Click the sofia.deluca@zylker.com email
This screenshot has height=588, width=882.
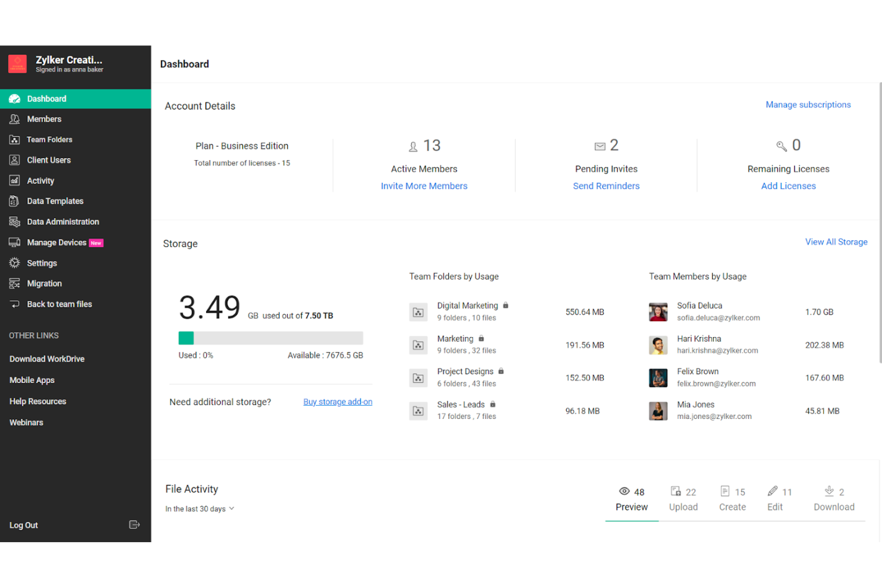tap(718, 318)
